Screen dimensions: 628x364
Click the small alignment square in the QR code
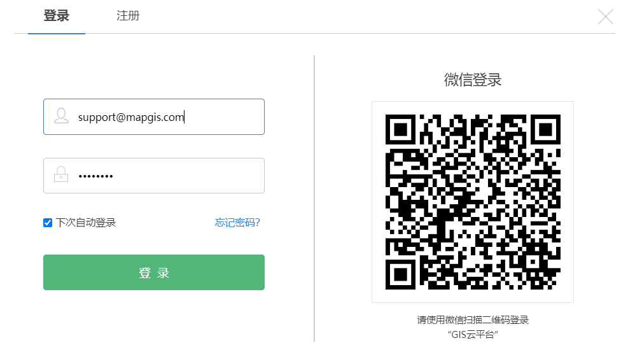[533, 262]
